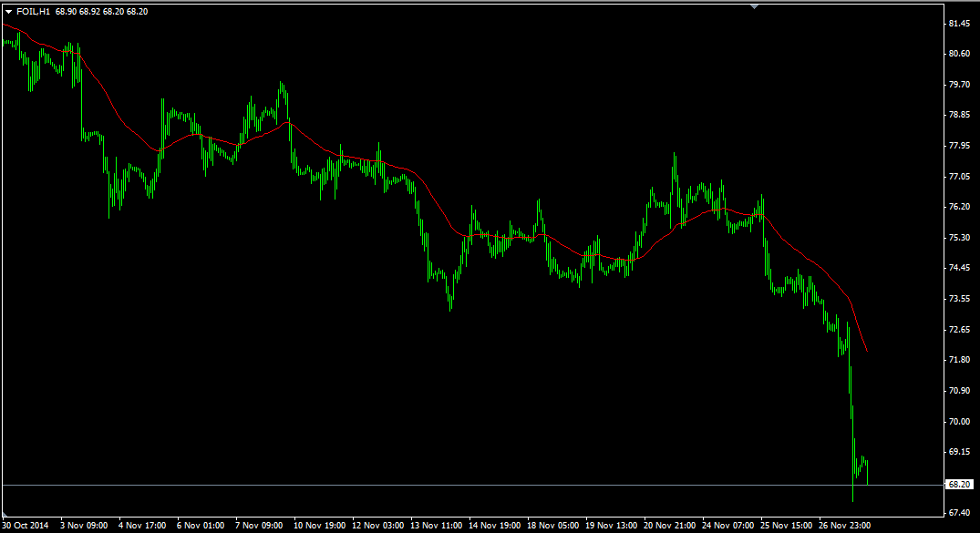Viewport: 980px width, 533px height.
Task: Click the 74.45 price scale label
Action: click(x=959, y=268)
